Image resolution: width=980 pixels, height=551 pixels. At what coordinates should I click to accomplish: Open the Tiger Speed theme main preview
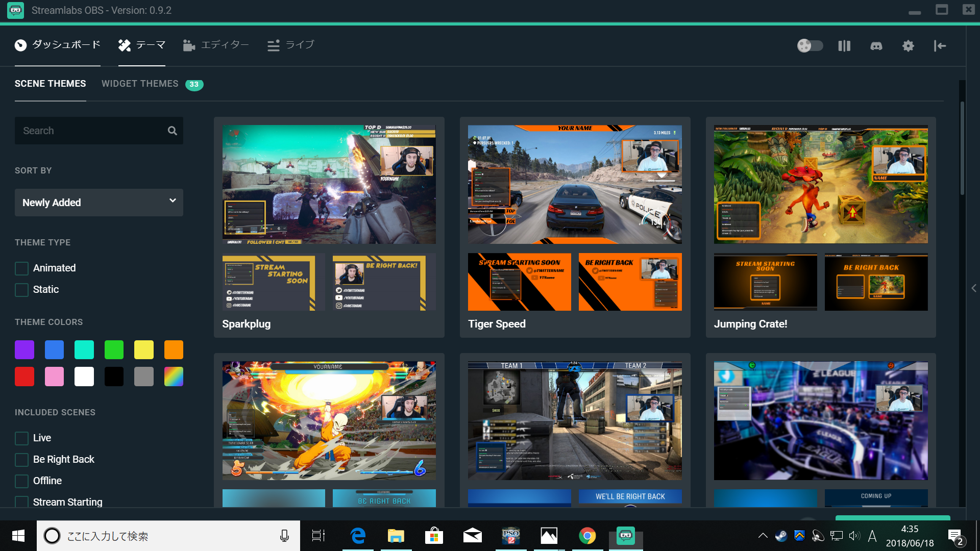click(x=575, y=184)
